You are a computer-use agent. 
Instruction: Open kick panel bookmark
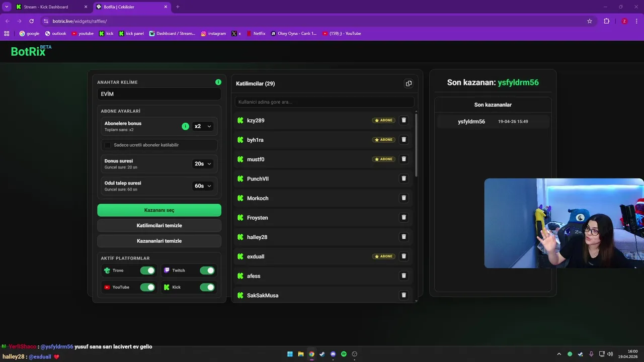click(x=131, y=34)
